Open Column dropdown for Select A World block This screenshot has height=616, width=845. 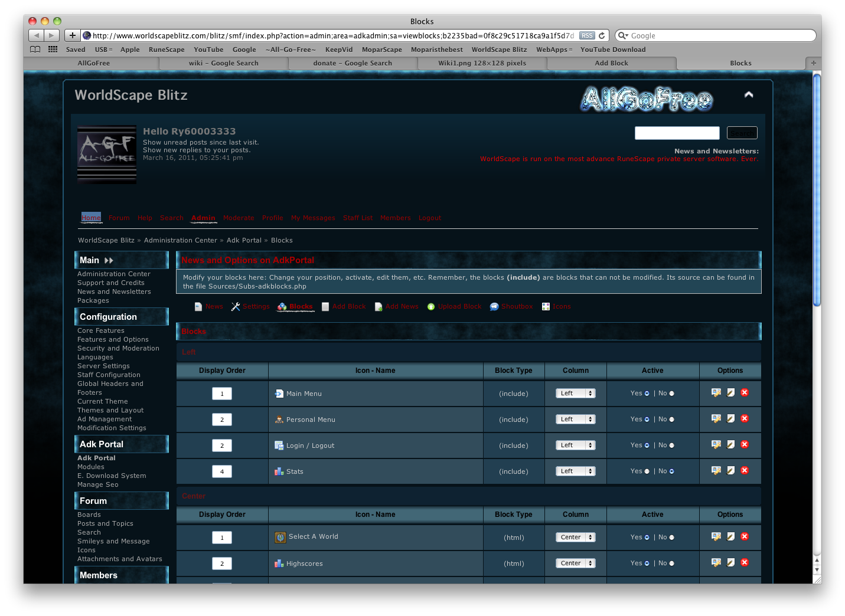tap(575, 538)
